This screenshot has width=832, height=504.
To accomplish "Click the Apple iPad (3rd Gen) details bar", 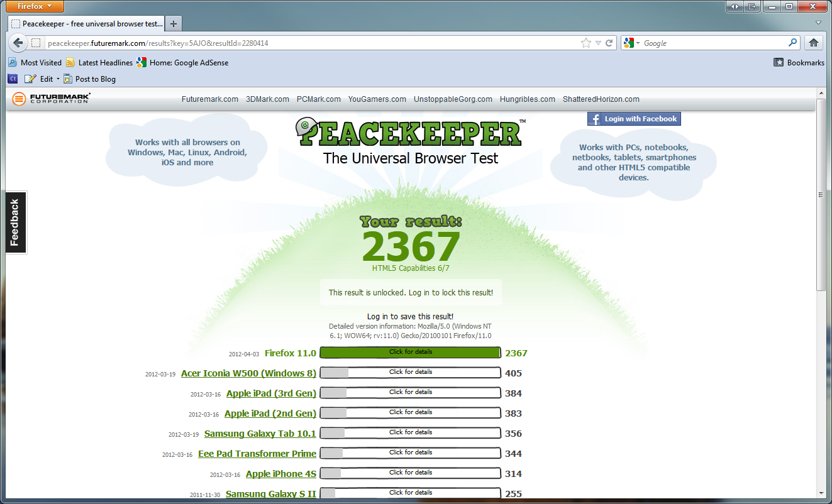I will pos(410,393).
